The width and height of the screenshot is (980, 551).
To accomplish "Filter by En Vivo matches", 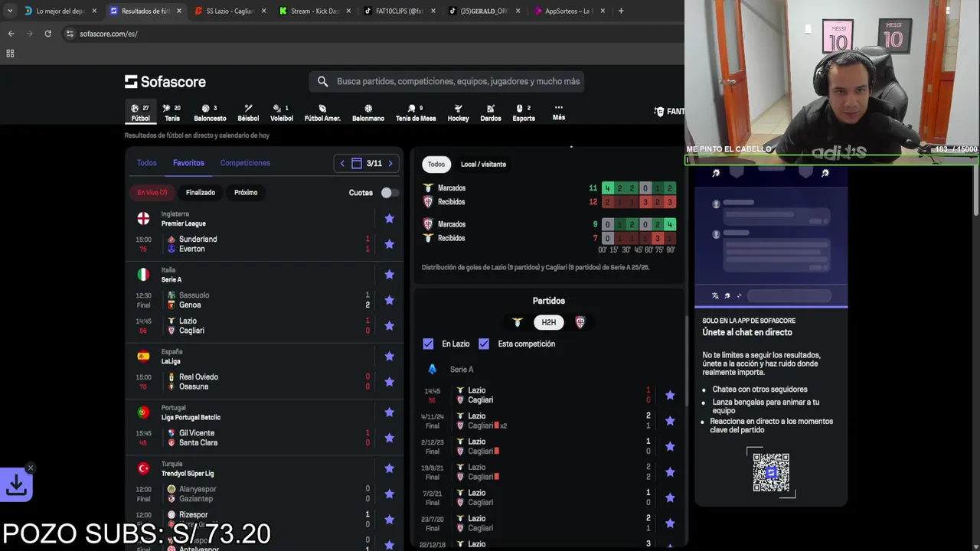I will 152,193.
